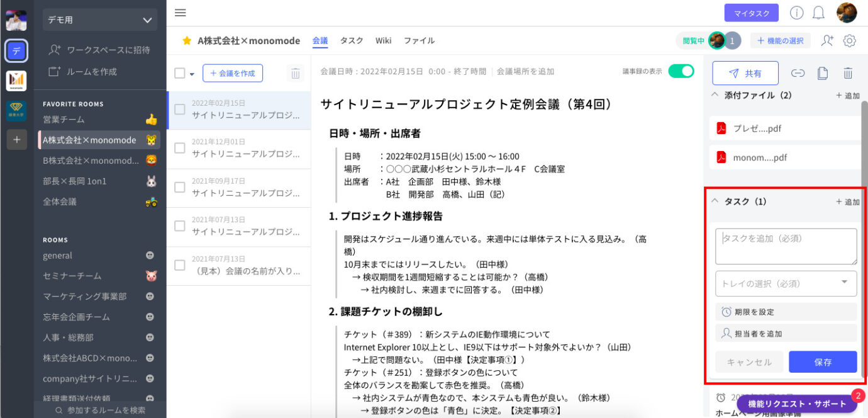Open notifications via the bell icon
The image size is (868, 418).
click(819, 12)
